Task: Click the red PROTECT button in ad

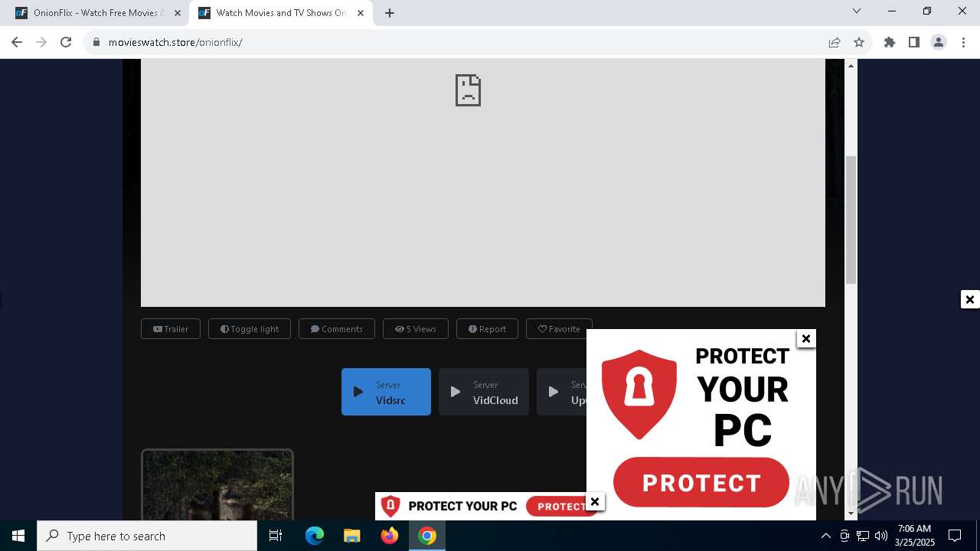Action: click(701, 483)
